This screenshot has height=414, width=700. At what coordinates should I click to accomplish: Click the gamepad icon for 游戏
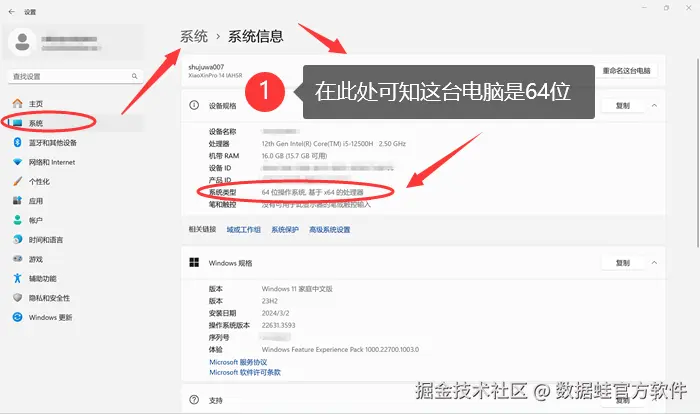click(17, 259)
